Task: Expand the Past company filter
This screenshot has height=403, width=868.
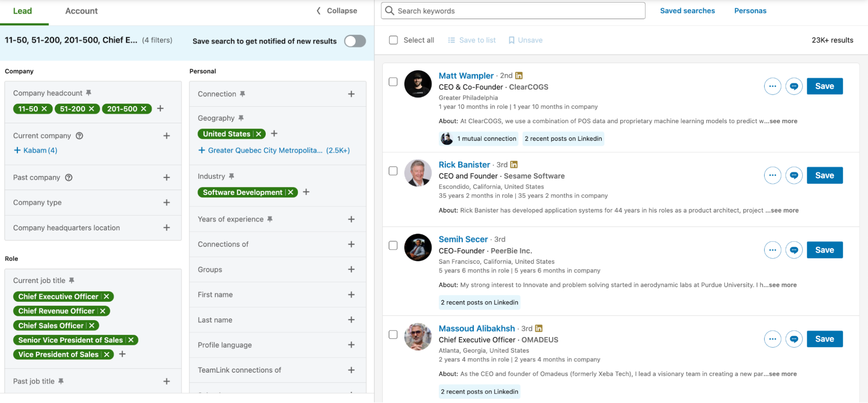Action: pos(166,177)
